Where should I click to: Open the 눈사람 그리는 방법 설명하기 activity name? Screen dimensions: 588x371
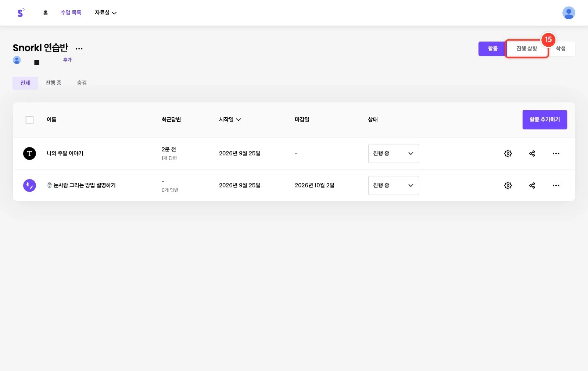(x=81, y=185)
